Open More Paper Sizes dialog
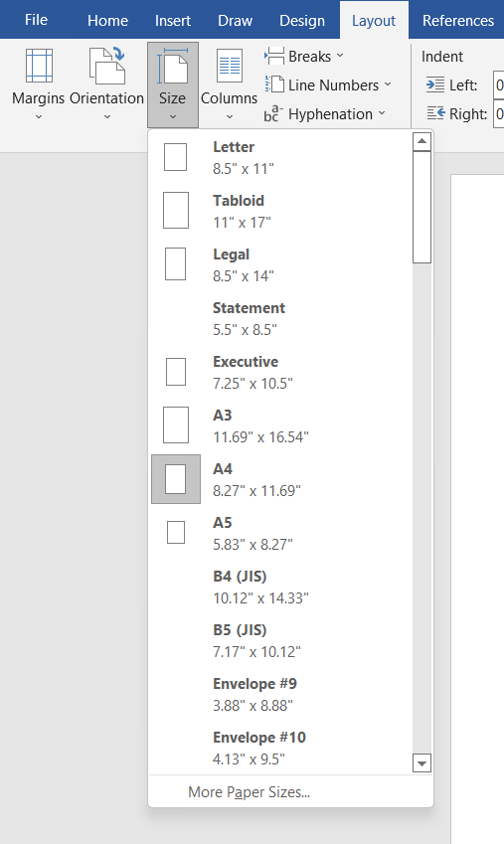The width and height of the screenshot is (504, 844). tap(249, 791)
